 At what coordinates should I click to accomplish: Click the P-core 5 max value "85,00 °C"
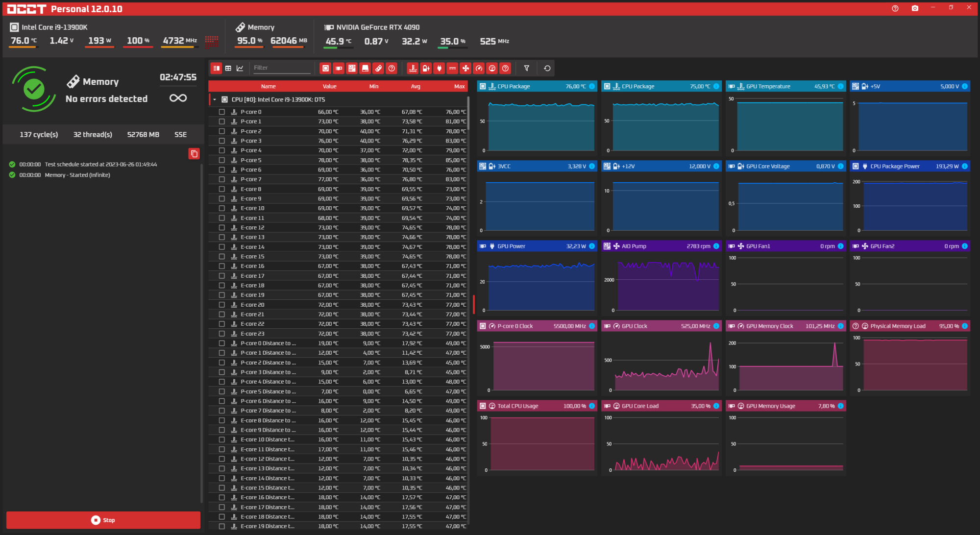[456, 160]
